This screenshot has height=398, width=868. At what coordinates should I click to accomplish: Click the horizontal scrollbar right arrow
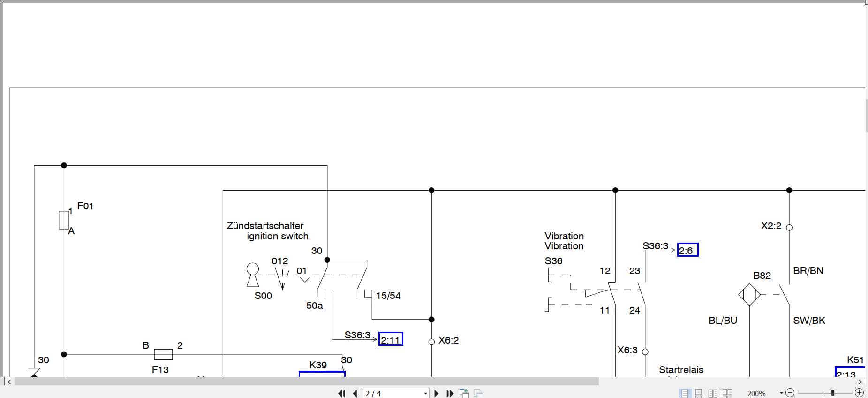(x=860, y=382)
